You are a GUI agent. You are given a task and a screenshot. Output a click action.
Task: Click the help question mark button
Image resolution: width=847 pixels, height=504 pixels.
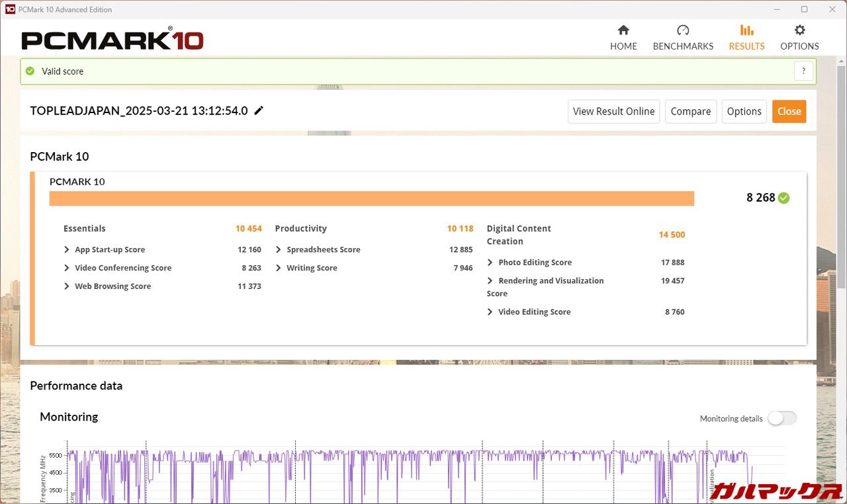(803, 71)
